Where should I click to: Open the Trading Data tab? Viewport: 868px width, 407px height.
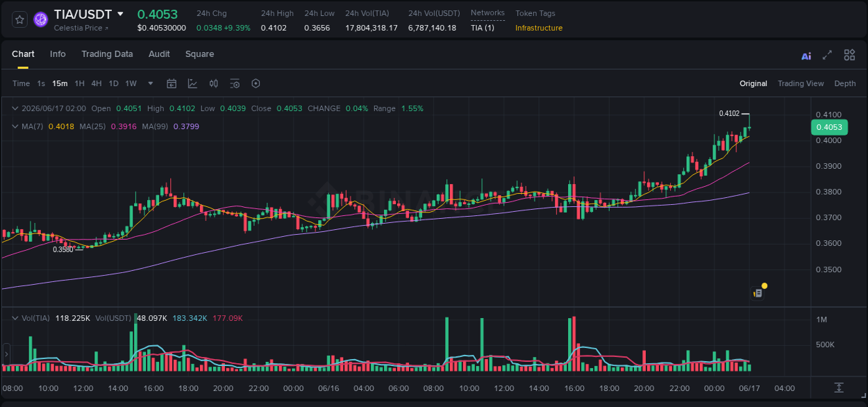click(107, 54)
